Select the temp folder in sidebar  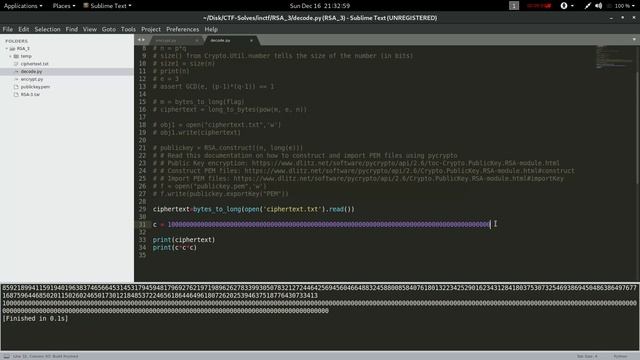click(26, 56)
